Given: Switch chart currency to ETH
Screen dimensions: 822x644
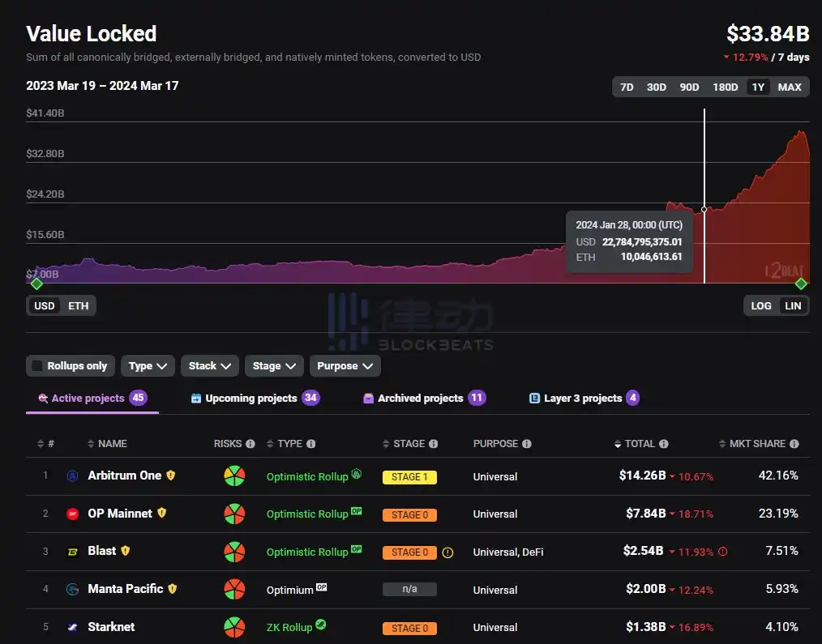Looking at the screenshot, I should pos(79,305).
